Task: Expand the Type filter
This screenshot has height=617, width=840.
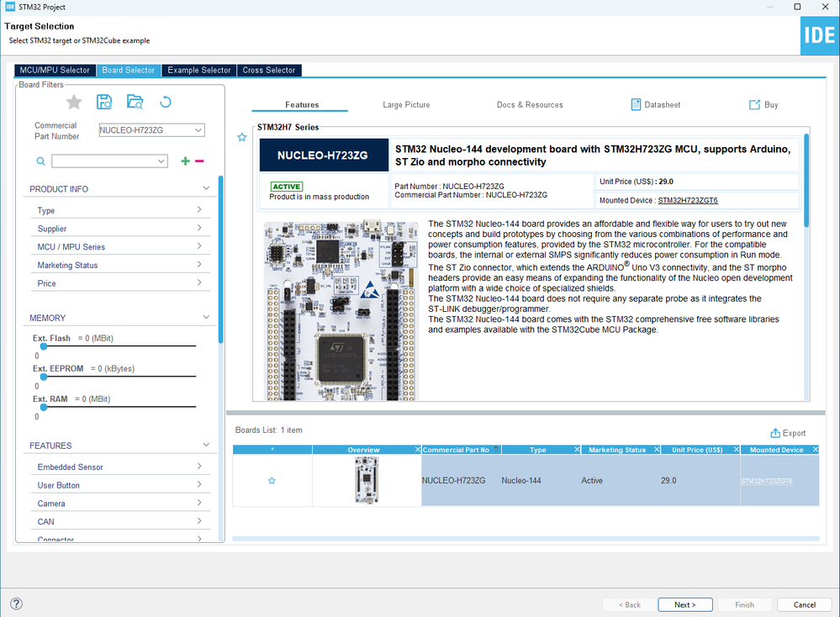Action: coord(199,210)
